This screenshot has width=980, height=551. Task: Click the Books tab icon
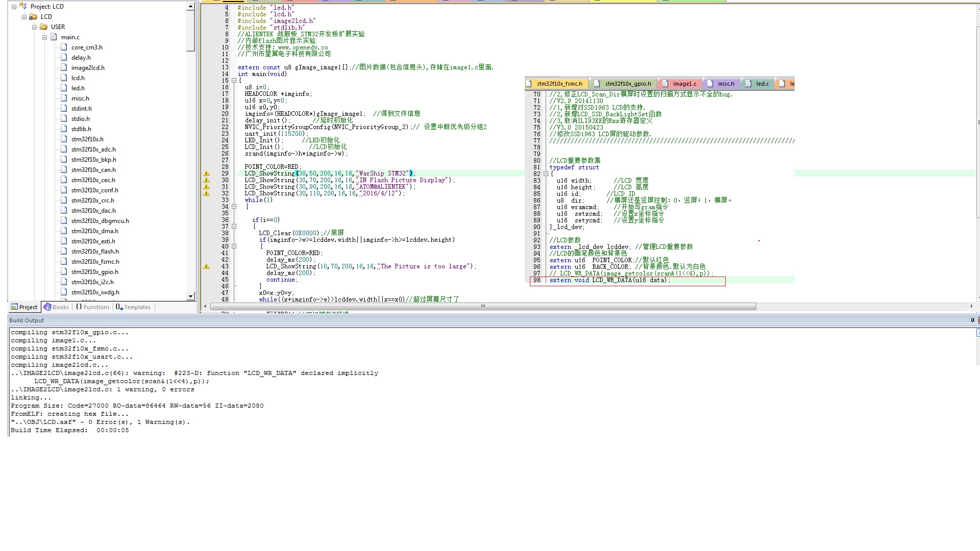tap(47, 307)
